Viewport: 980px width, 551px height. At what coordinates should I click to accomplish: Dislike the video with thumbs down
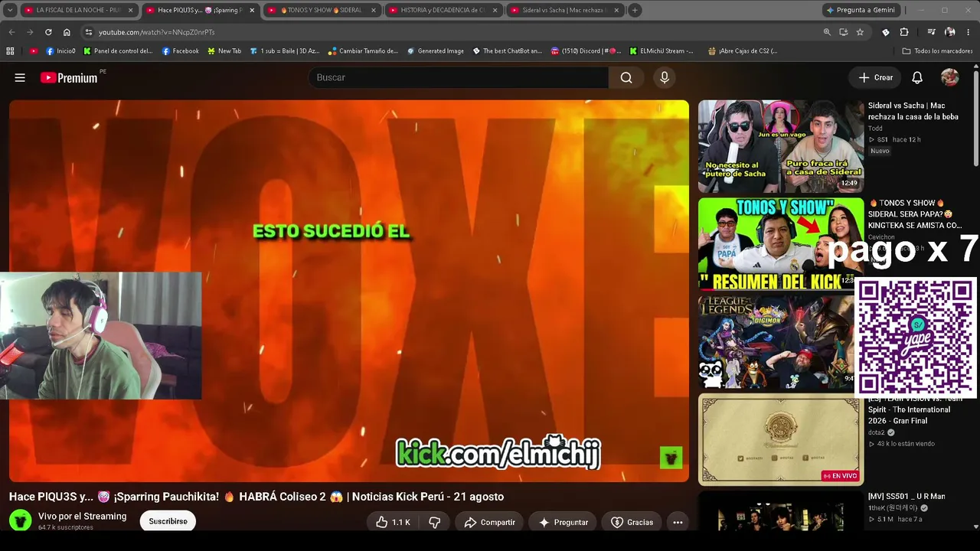tap(435, 522)
